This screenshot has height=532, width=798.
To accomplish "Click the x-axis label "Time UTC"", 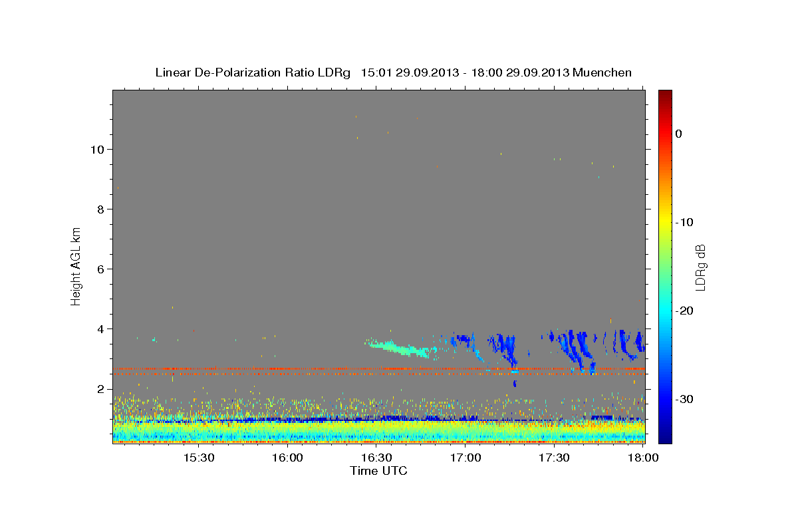I will pos(378,471).
